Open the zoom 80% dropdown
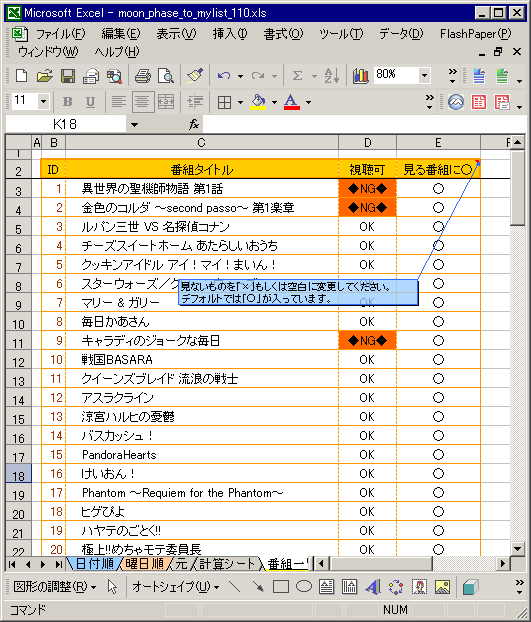531x622 pixels. pyautogui.click(x=424, y=75)
